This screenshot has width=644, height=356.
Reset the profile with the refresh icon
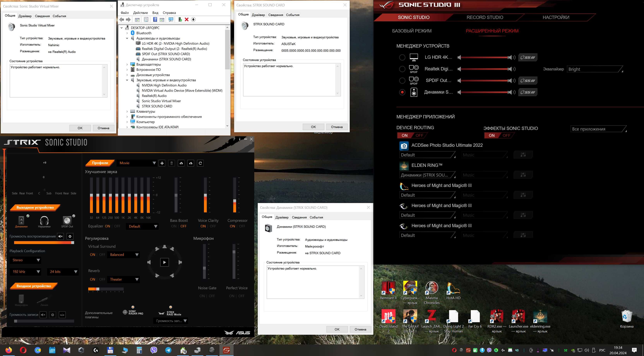[x=200, y=163]
